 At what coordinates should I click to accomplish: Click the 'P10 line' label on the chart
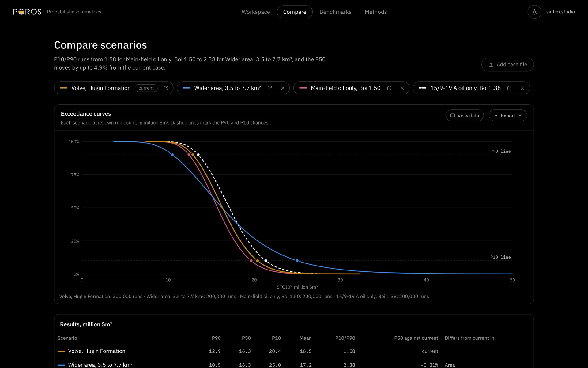(x=500, y=257)
